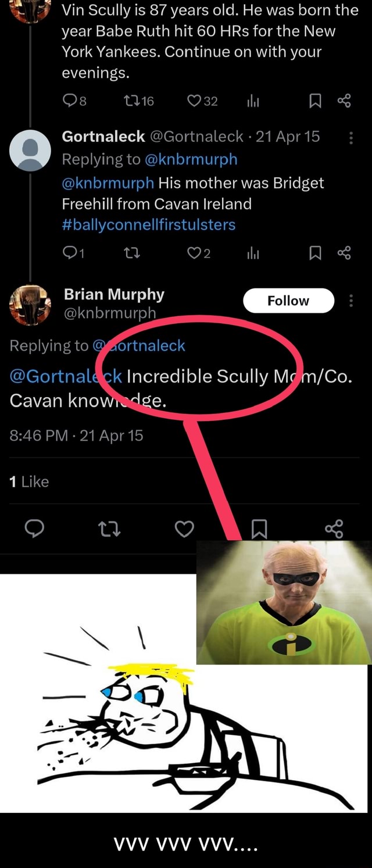The width and height of the screenshot is (372, 868).
Task: Share the Vin Scully tweet
Action: click(344, 102)
